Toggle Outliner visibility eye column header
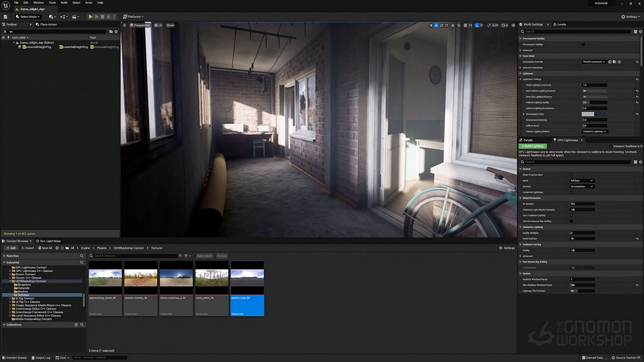The width and height of the screenshot is (644, 362). pyautogui.click(x=4, y=38)
